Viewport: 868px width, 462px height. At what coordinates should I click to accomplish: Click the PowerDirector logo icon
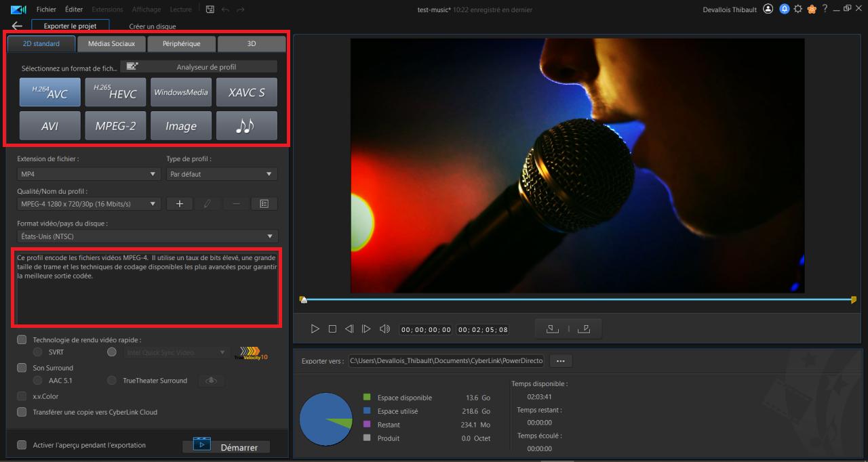pos(19,9)
